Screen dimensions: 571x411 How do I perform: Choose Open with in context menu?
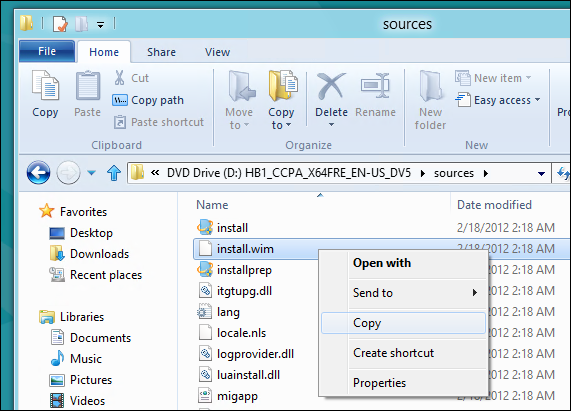403,263
